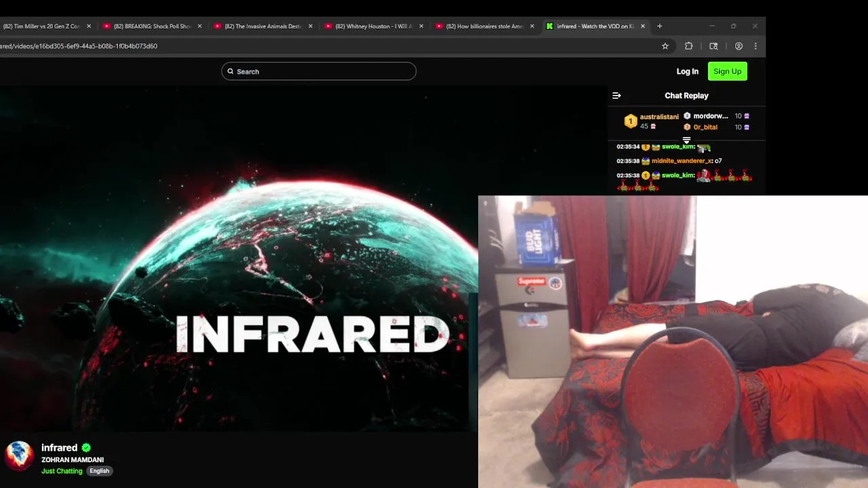Expand the gift leaderboard arrow
The width and height of the screenshot is (868, 488).
click(x=686, y=140)
